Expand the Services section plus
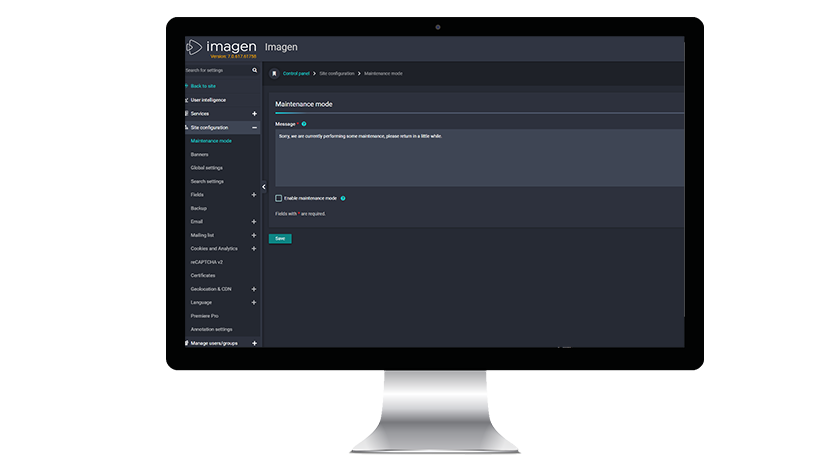 pos(254,114)
